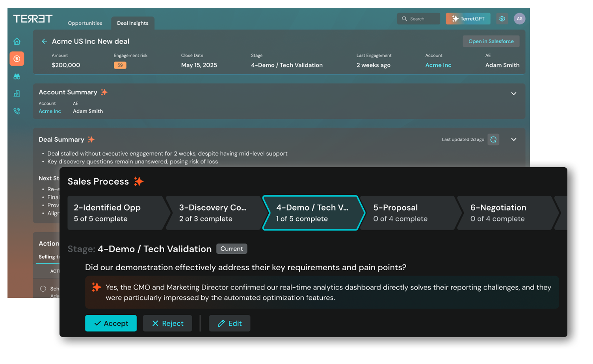Click the AI sparkle beside Deal Summary
The height and width of the screenshot is (364, 593).
pyautogui.click(x=91, y=139)
